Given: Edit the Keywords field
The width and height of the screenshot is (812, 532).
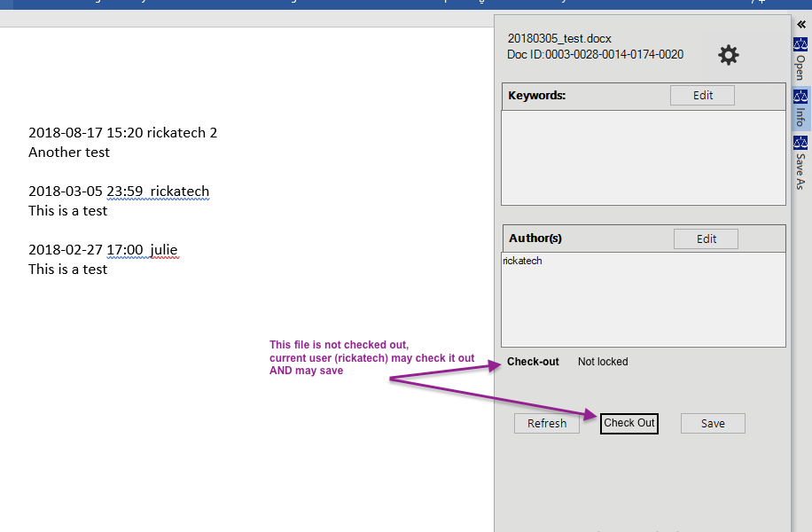Looking at the screenshot, I should point(702,95).
